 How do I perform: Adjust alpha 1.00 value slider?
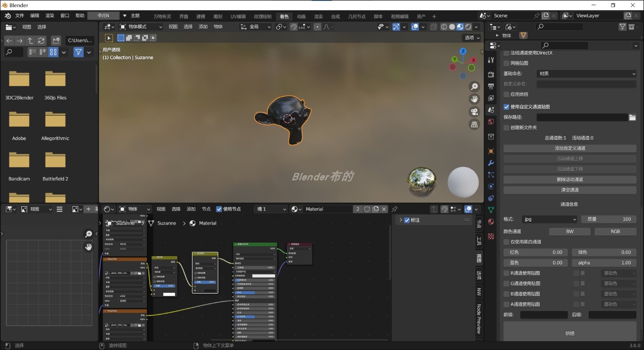click(x=604, y=263)
